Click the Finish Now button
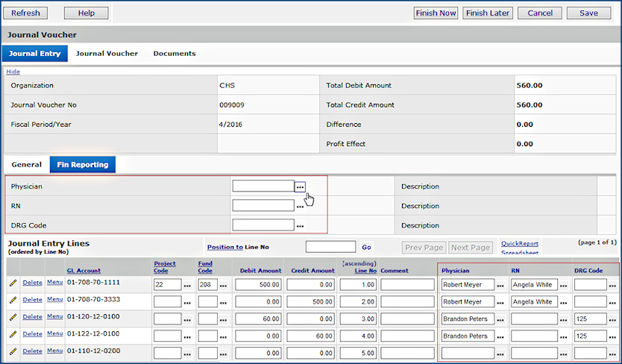Screen dimensions: 622x364 436,13
